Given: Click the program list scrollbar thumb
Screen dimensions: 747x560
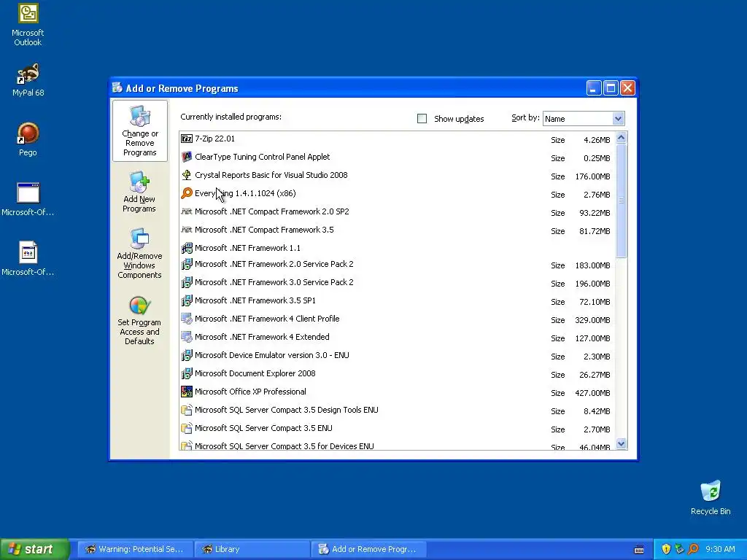Looking at the screenshot, I should (621, 201).
